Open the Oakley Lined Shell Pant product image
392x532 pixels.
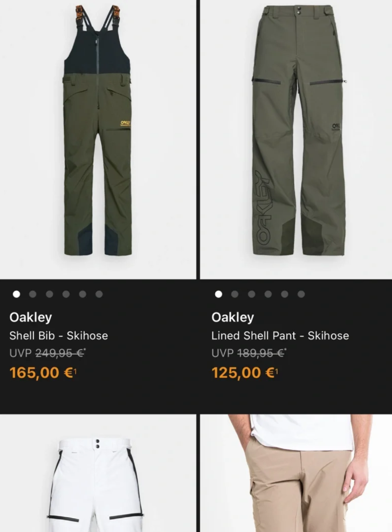point(296,140)
